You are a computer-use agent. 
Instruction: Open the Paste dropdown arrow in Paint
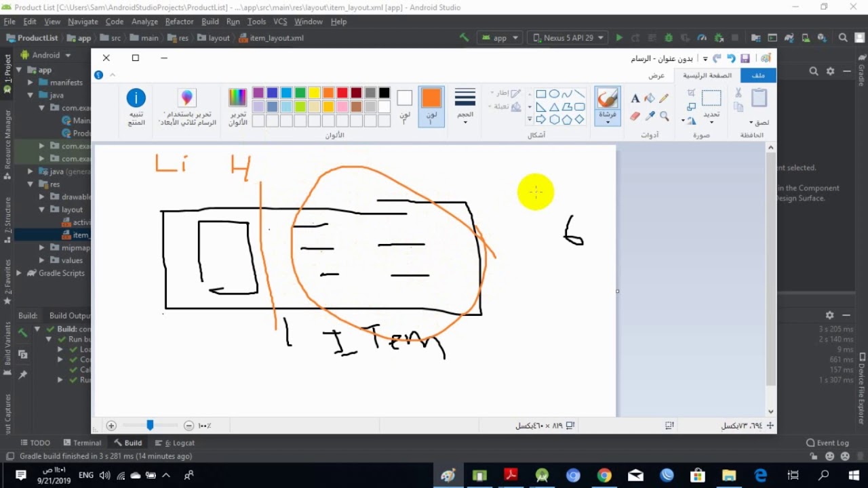(x=759, y=122)
